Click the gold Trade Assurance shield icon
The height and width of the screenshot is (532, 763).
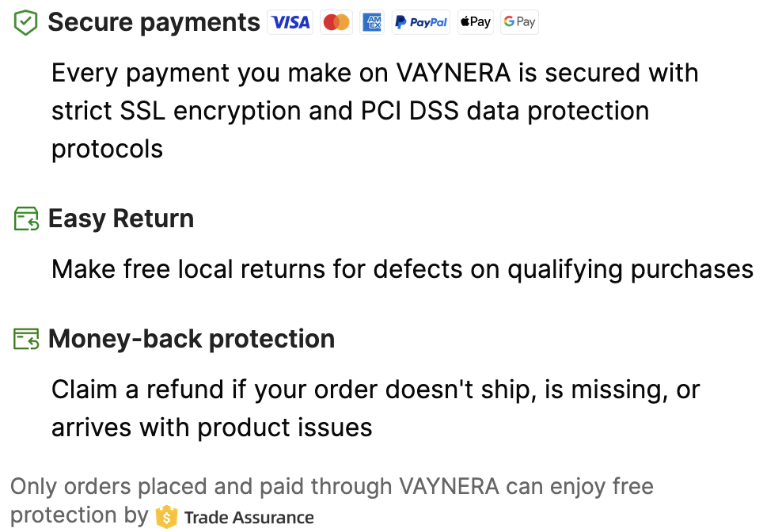pos(166,517)
